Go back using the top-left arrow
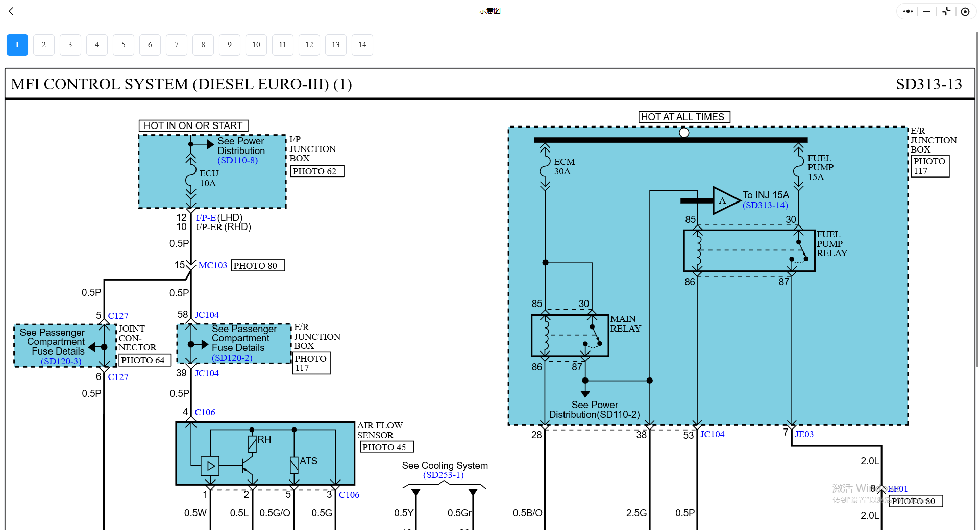Viewport: 980px width, 530px height. [11, 11]
